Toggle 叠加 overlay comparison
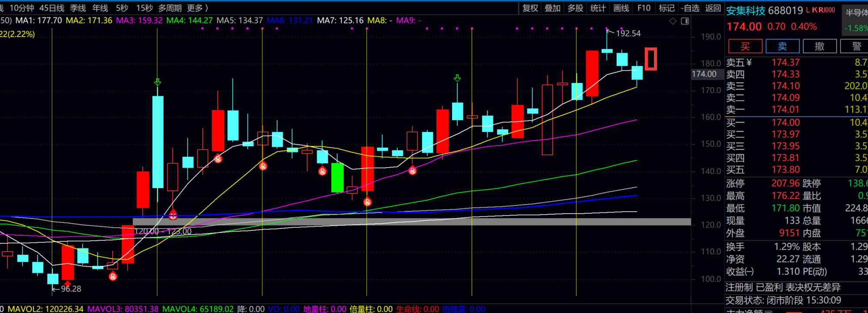This screenshot has height=313, width=868. [553, 8]
